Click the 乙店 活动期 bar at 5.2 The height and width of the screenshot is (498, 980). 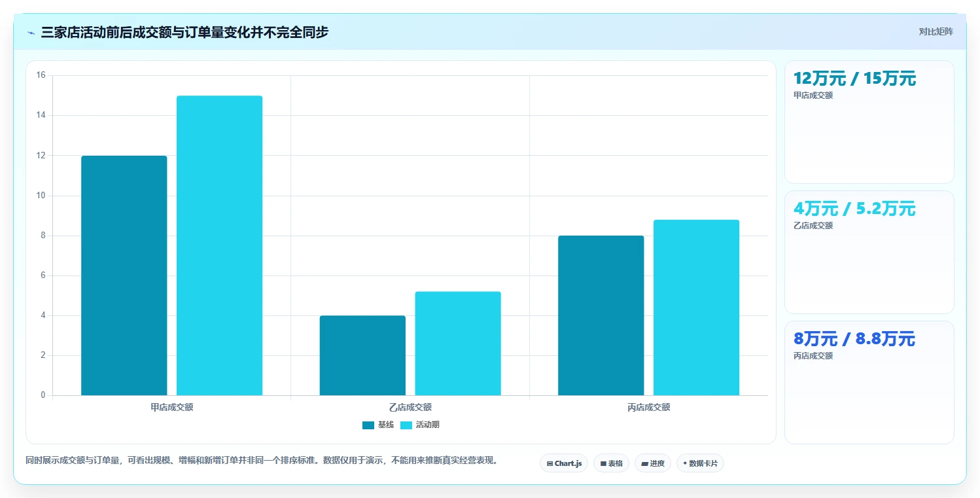pyautogui.click(x=458, y=344)
